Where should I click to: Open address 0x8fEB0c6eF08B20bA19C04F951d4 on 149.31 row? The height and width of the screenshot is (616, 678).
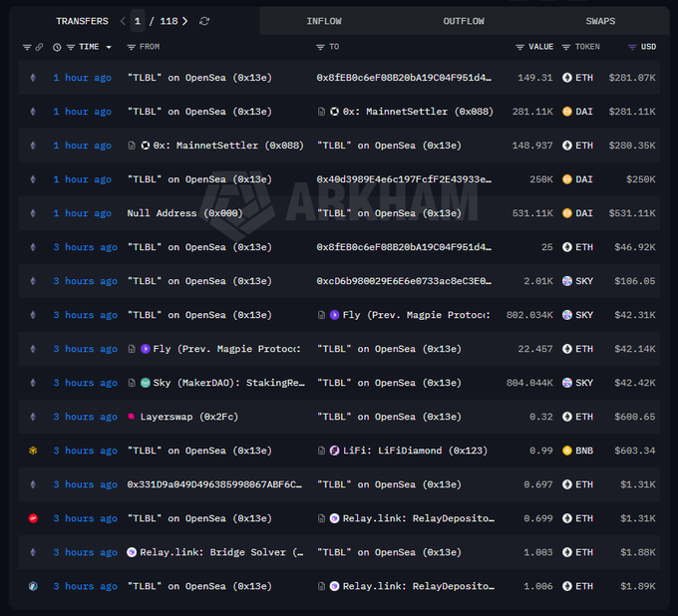click(404, 78)
